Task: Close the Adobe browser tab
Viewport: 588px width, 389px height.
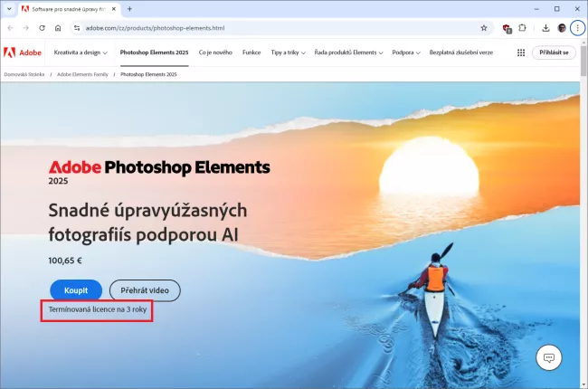Action: coord(114,9)
